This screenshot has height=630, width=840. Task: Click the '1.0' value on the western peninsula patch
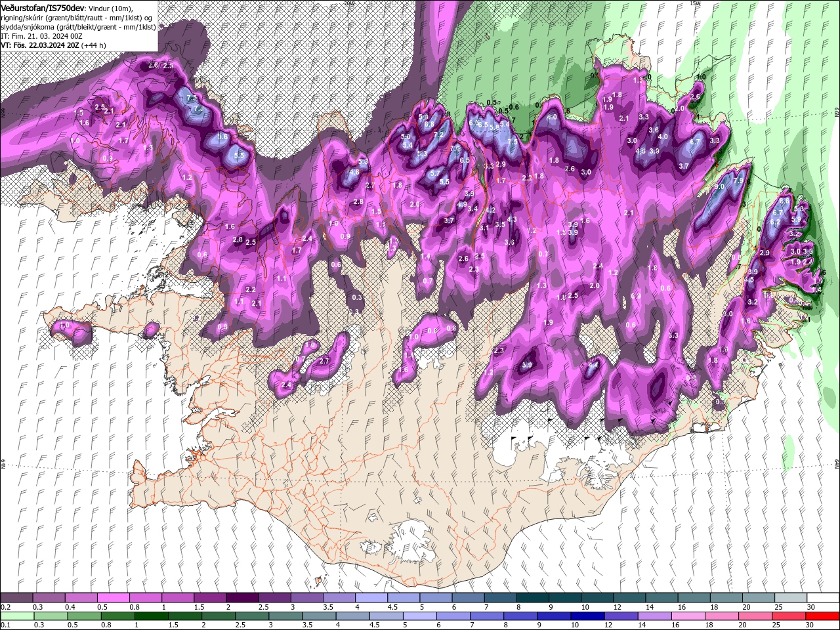tap(64, 325)
